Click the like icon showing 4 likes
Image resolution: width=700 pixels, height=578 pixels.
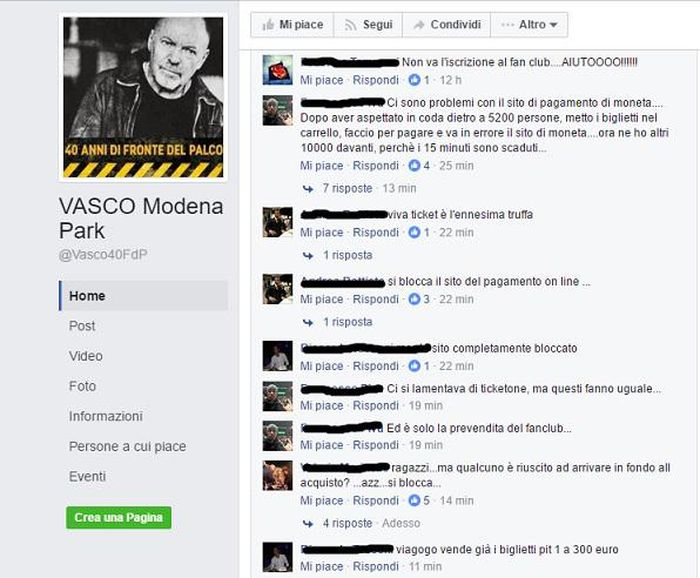point(414,166)
